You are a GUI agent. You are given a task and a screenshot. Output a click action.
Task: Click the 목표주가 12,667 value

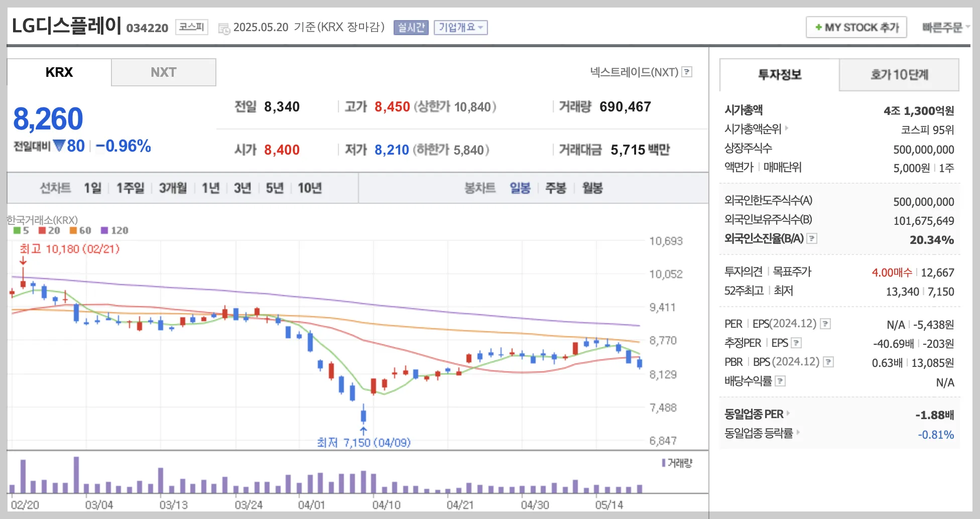point(937,273)
